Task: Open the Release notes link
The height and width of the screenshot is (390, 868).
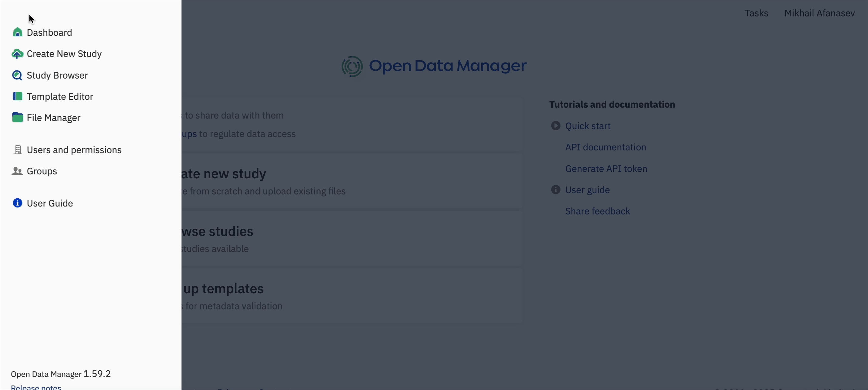Action: (36, 387)
